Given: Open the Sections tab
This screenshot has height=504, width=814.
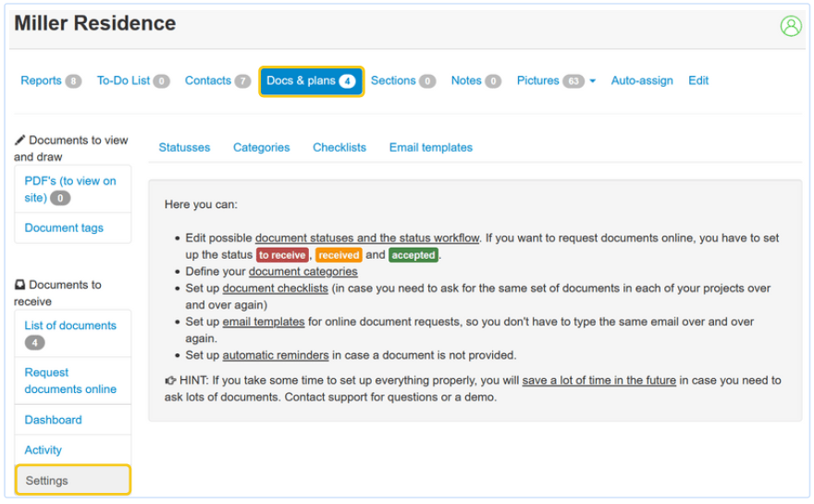Looking at the screenshot, I should pyautogui.click(x=403, y=81).
